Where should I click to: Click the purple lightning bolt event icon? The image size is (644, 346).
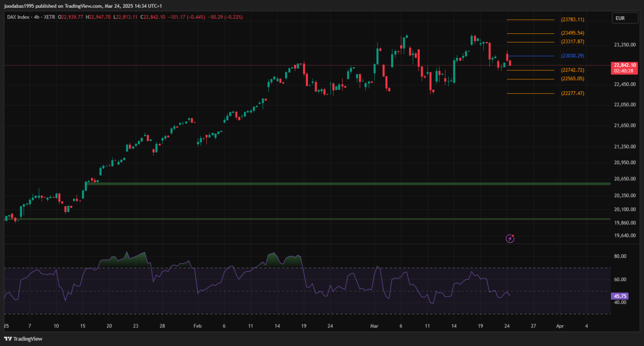point(510,238)
